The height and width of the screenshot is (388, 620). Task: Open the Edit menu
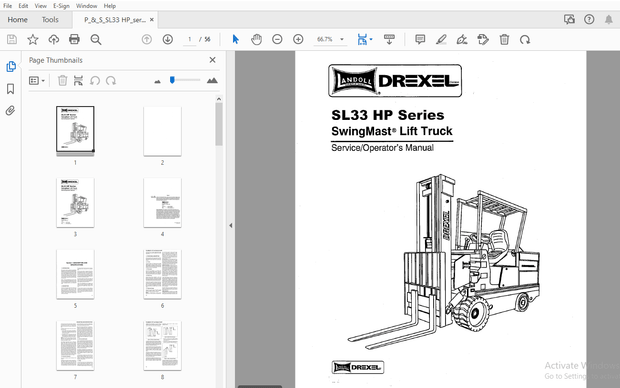[x=23, y=6]
